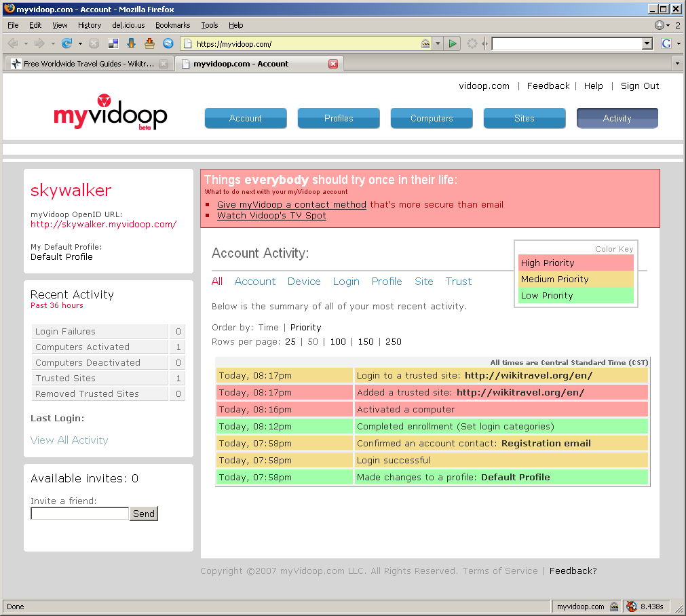The height and width of the screenshot is (616, 686).
Task: Click the page icon in the address bar
Action: 188,43
